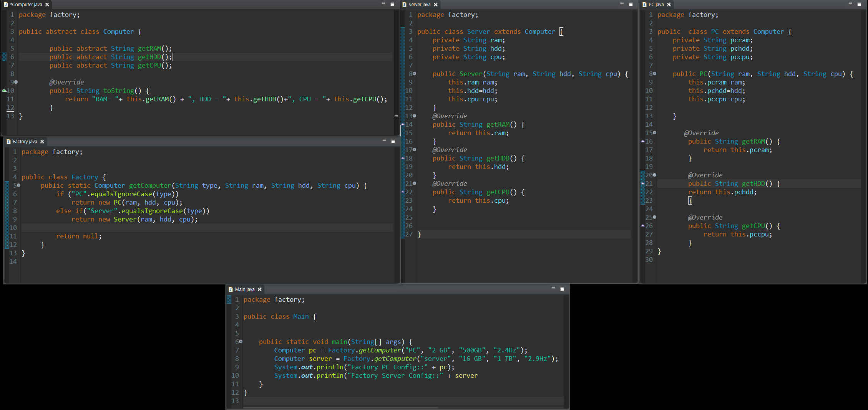Switch to the PC.java editor tab

[656, 5]
